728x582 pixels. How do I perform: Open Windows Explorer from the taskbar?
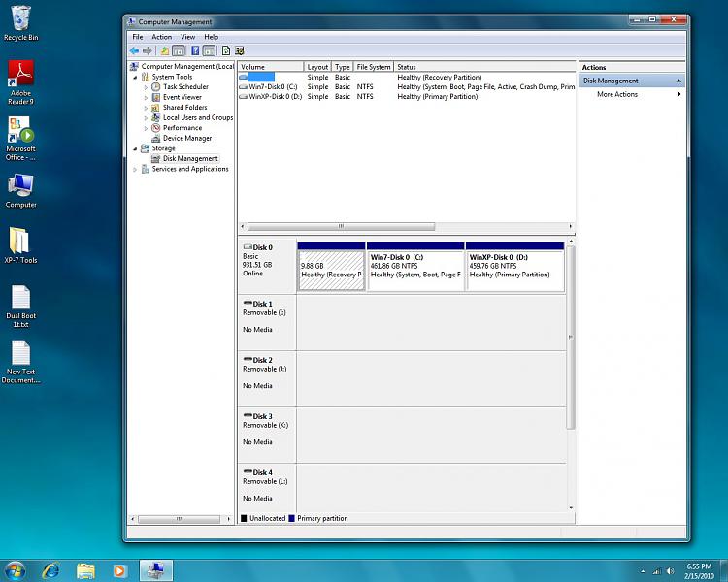(85, 571)
